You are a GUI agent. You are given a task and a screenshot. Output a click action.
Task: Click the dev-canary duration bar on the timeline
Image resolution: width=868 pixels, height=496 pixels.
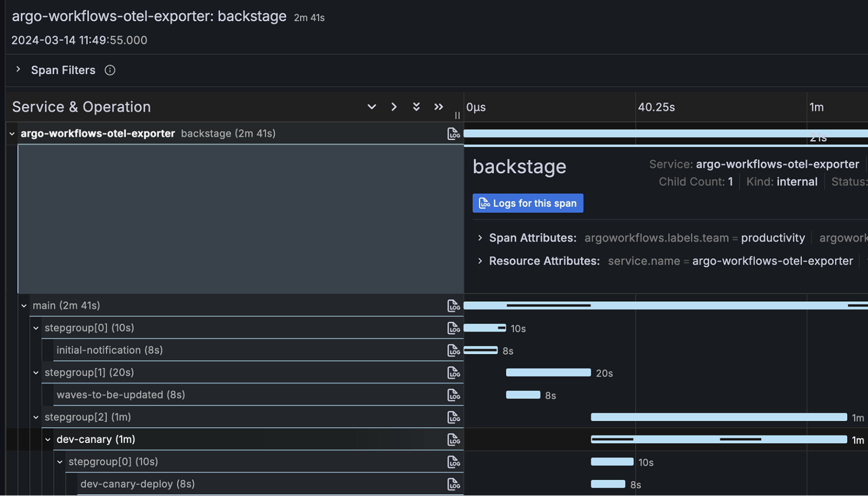pyautogui.click(x=719, y=439)
